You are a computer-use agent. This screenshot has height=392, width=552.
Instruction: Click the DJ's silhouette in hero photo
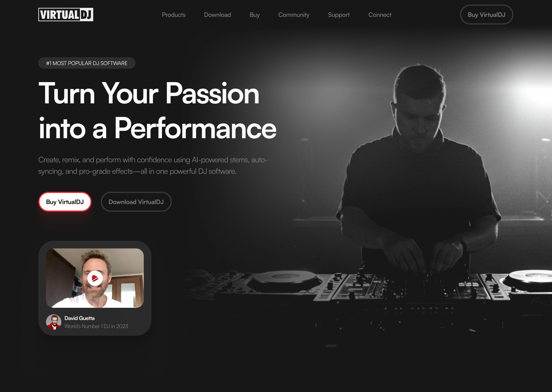418,169
